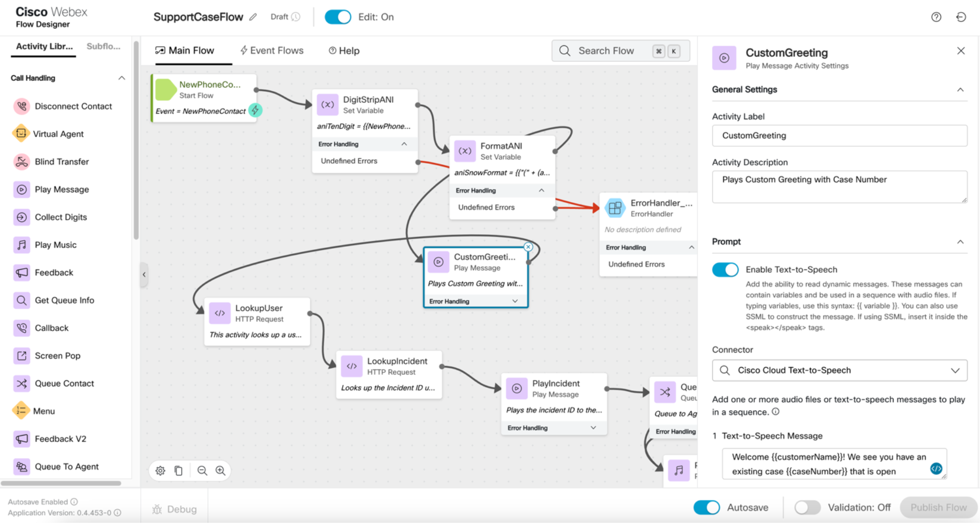
Task: Click the ErrorHandler node icon
Action: [x=615, y=207]
